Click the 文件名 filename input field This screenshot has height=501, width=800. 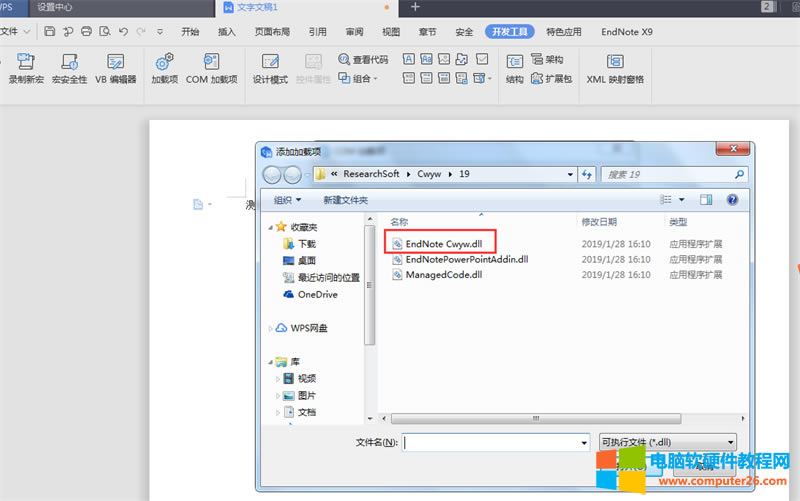pos(494,441)
